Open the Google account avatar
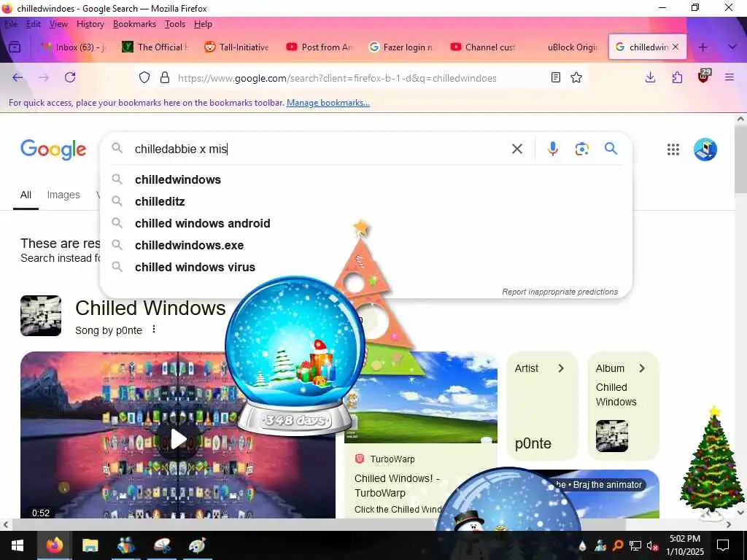The height and width of the screenshot is (560, 747). [x=705, y=149]
